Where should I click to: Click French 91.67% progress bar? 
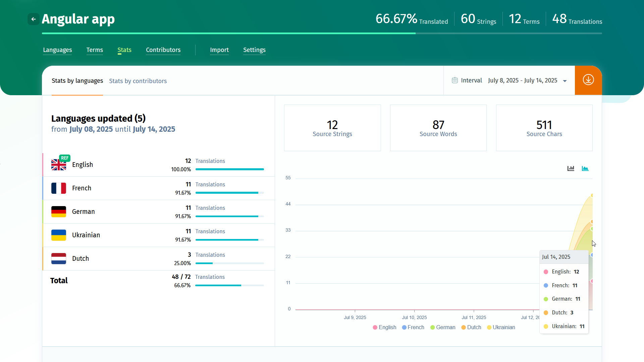point(230,193)
